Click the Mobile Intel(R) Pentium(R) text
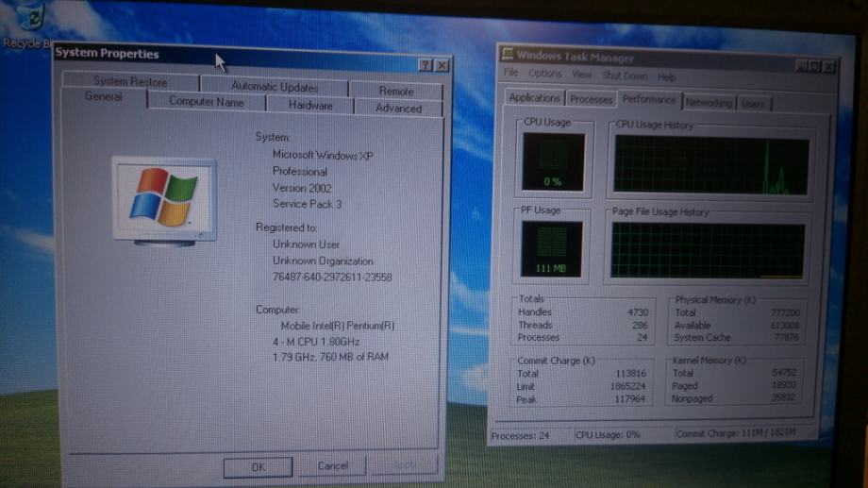This screenshot has height=488, width=868. [x=338, y=326]
